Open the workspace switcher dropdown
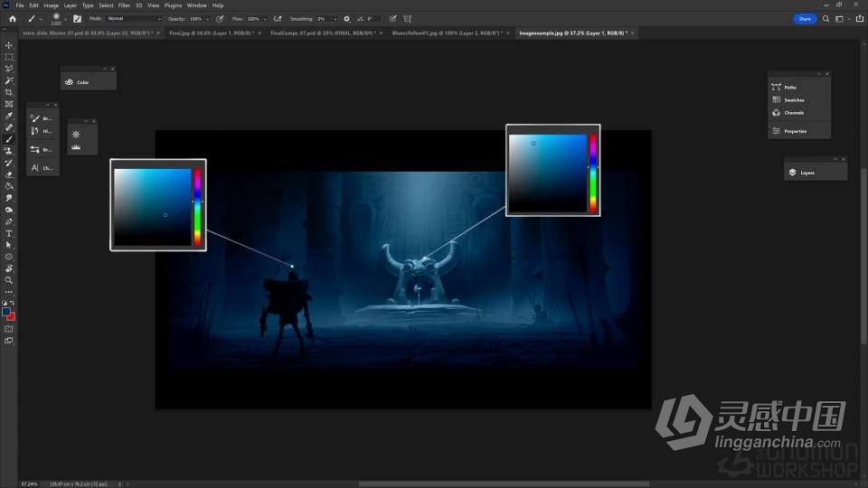This screenshot has height=488, width=868. (841, 19)
